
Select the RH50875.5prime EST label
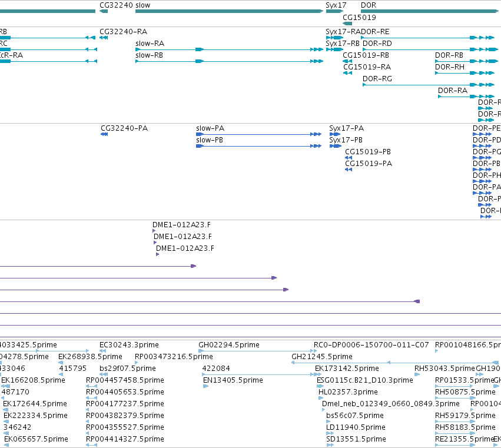(465, 392)
